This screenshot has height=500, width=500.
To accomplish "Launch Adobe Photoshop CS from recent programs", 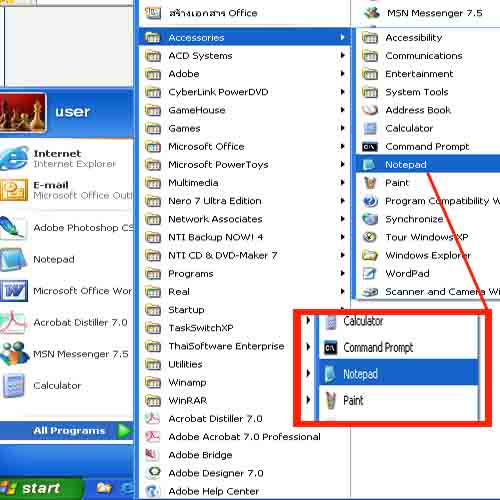I will (x=67, y=228).
